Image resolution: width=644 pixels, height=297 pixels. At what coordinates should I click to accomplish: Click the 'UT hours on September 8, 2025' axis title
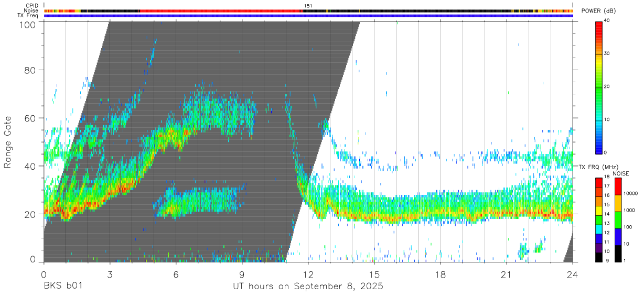pyautogui.click(x=308, y=287)
